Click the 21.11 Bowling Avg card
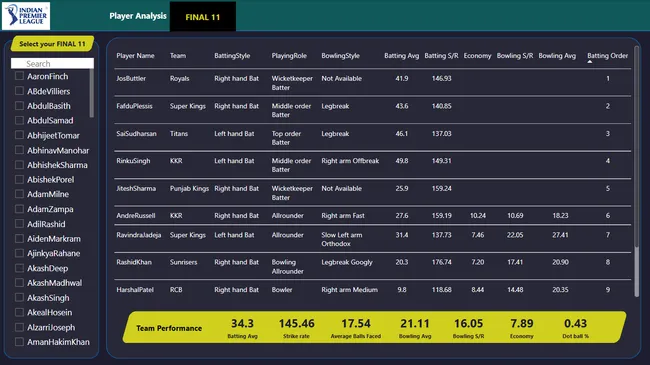 pos(415,328)
